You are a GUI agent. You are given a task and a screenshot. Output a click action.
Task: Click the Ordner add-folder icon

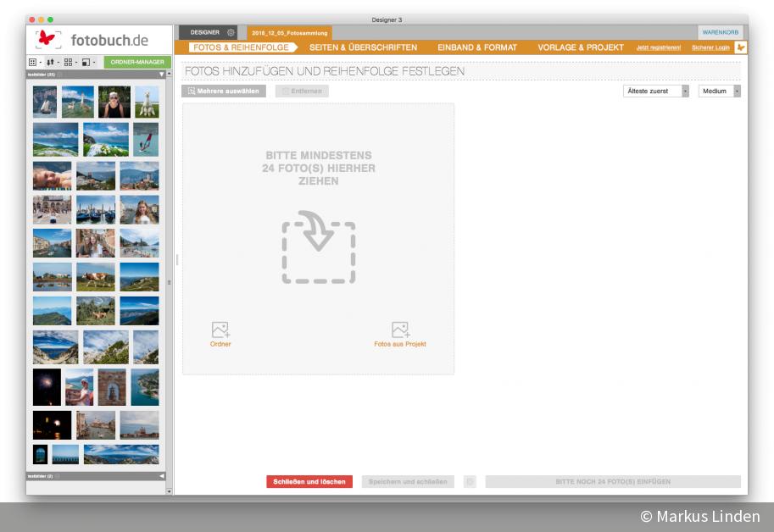(220, 330)
